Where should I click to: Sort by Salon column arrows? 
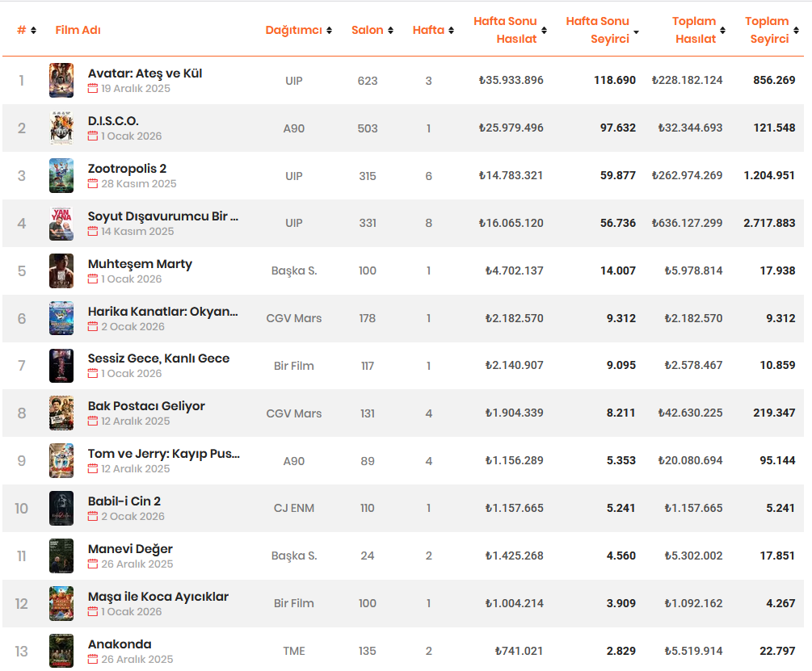pyautogui.click(x=390, y=30)
